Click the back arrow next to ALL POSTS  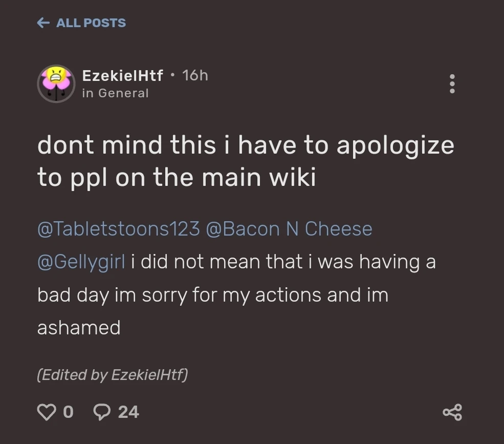tap(42, 23)
